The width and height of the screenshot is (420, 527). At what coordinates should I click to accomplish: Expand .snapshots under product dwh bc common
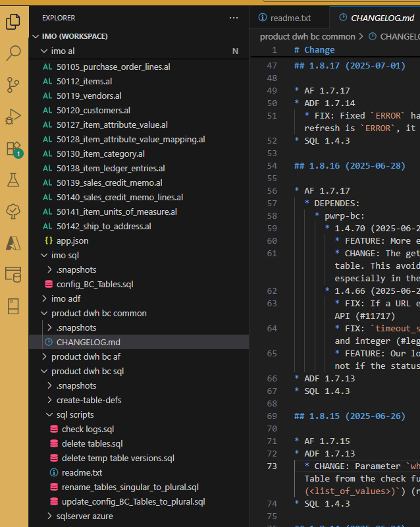pyautogui.click(x=49, y=327)
